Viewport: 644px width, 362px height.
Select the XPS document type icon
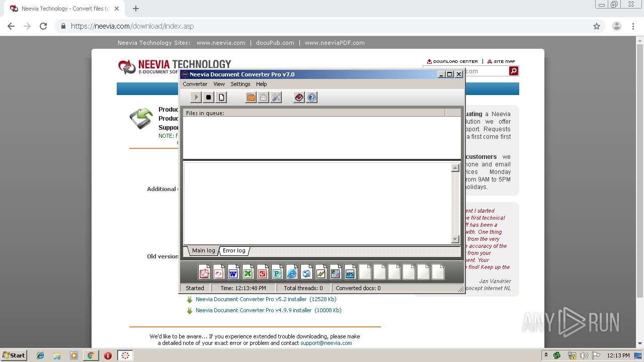click(x=350, y=272)
